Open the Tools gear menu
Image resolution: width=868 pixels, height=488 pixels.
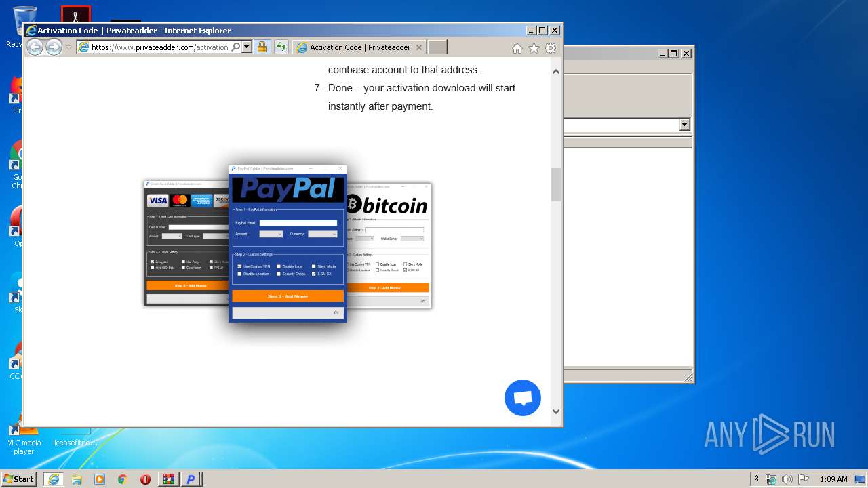click(551, 48)
